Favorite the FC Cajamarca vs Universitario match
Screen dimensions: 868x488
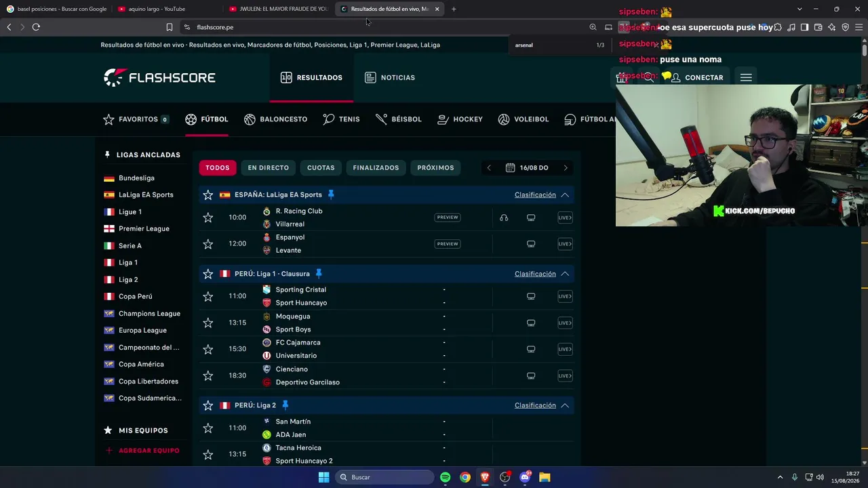[x=208, y=349]
